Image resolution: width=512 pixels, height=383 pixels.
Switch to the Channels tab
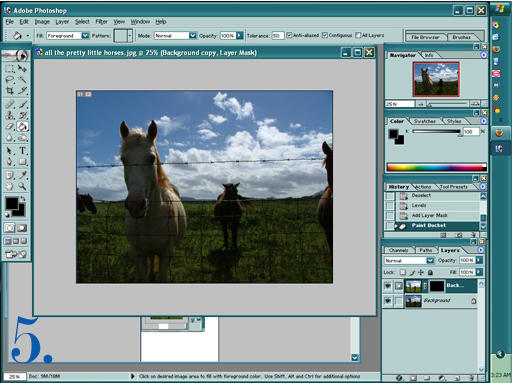click(399, 250)
